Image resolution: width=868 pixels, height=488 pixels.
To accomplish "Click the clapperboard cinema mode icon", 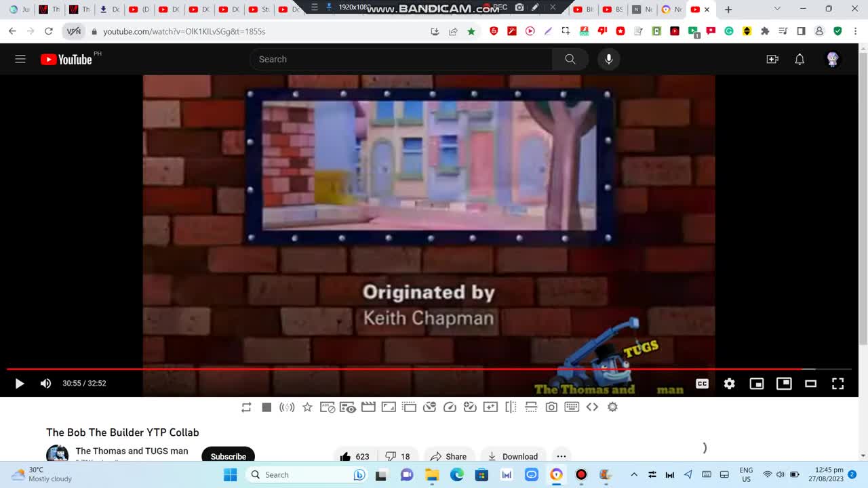I will 368,407.
